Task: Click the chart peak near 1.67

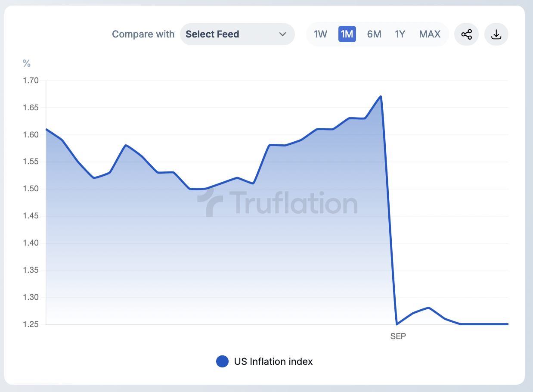Action: click(x=381, y=96)
